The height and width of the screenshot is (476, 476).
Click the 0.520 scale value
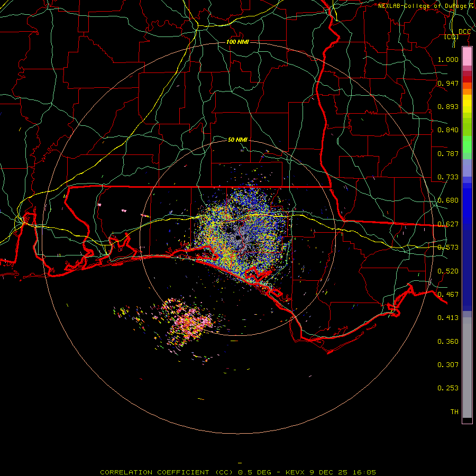(x=448, y=271)
